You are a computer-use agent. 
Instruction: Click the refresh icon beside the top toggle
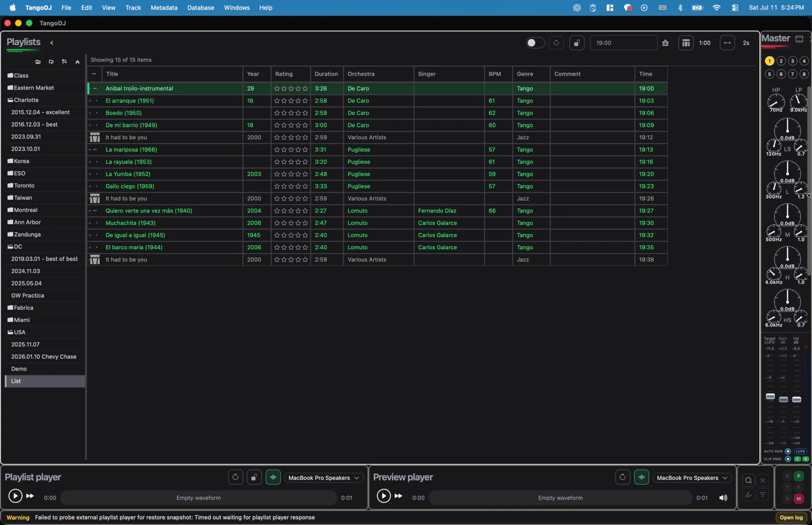556,43
